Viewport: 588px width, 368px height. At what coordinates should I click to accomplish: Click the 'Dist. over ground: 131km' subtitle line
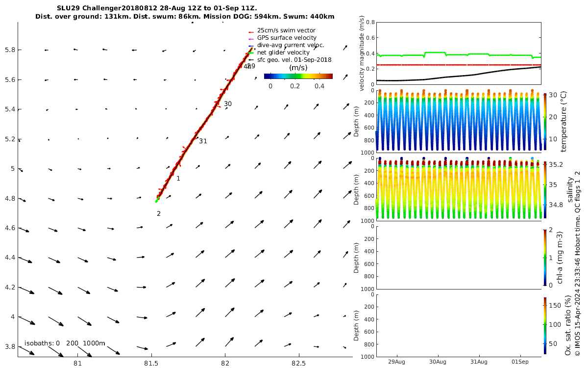(x=185, y=16)
